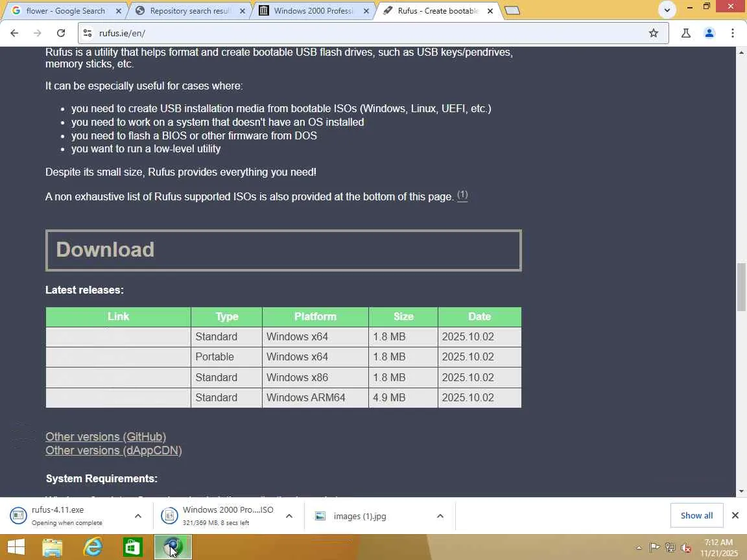Click the muted volume tray icon
The height and width of the screenshot is (560, 747).
686,548
